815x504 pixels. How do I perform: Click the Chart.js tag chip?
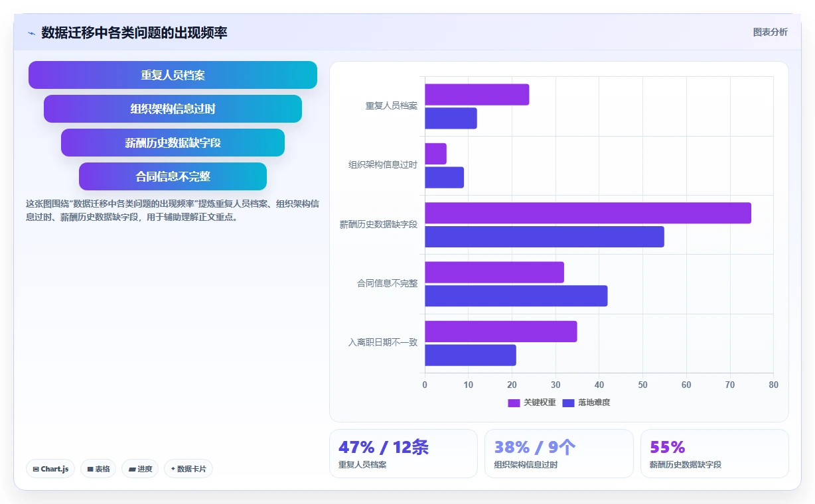tap(50, 469)
